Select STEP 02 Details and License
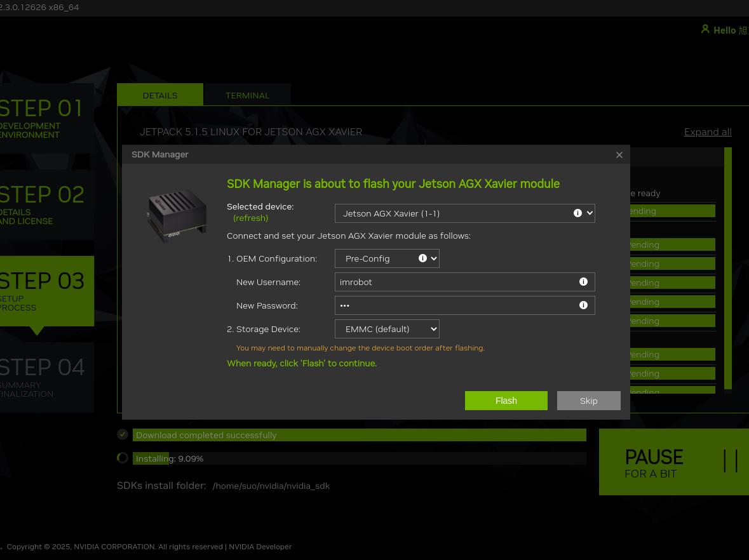Image resolution: width=749 pixels, height=560 pixels. [x=47, y=204]
